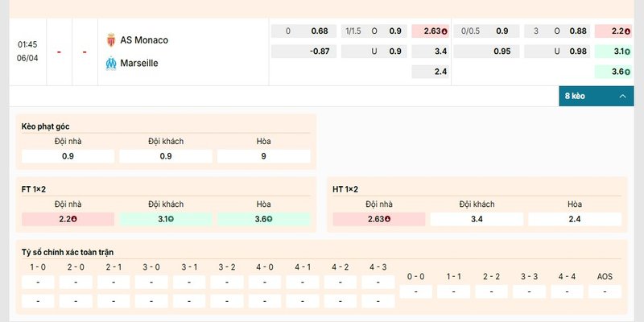Screen dimensions: 644x322
Task: Click the Kèo phạt góc heading
Action: coord(45,127)
